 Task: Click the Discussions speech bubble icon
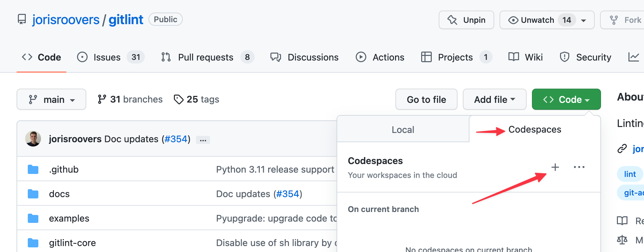click(276, 57)
